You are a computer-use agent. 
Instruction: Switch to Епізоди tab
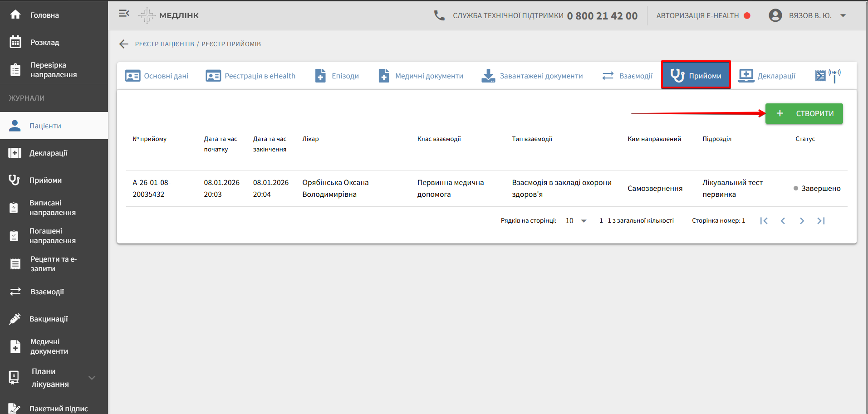point(337,76)
